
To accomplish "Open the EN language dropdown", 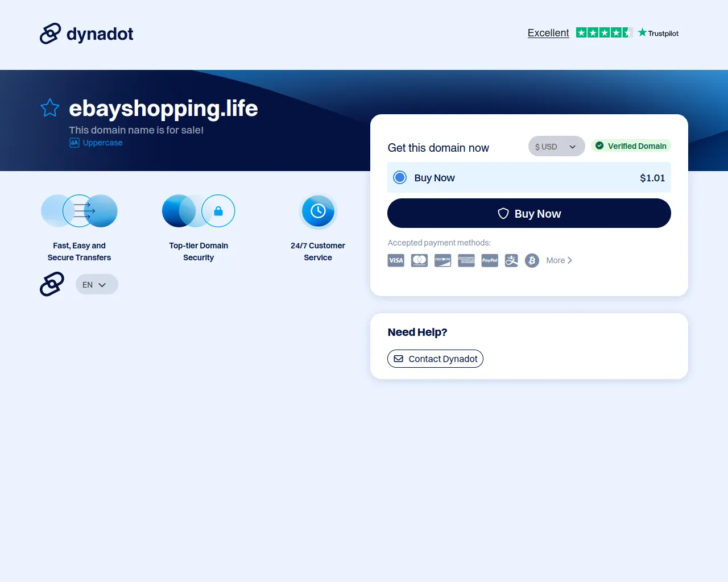I will click(x=97, y=284).
